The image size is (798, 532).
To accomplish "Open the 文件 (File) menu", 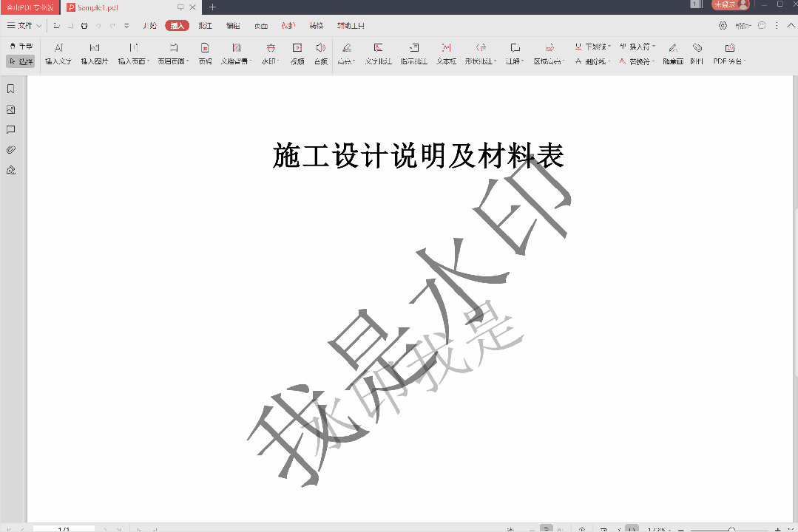I will 22,25.
